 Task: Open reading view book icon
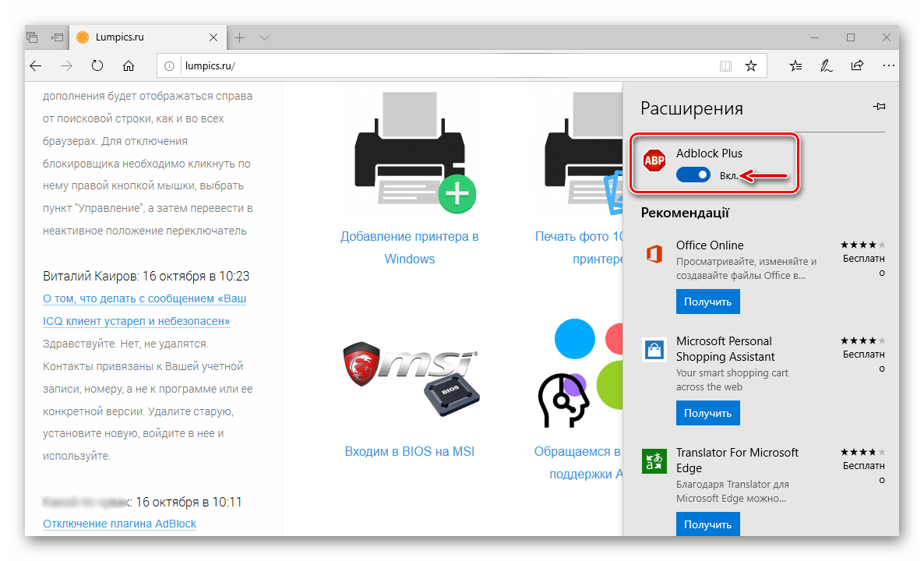(x=725, y=66)
